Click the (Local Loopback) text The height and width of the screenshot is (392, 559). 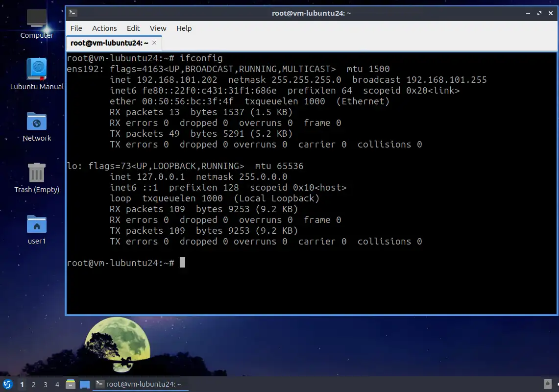276,198
